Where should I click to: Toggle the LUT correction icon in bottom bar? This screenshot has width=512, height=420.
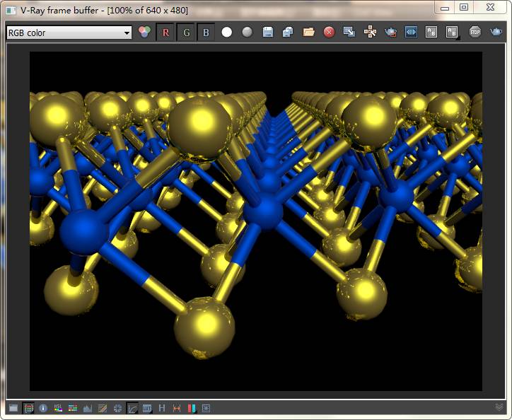[147, 408]
